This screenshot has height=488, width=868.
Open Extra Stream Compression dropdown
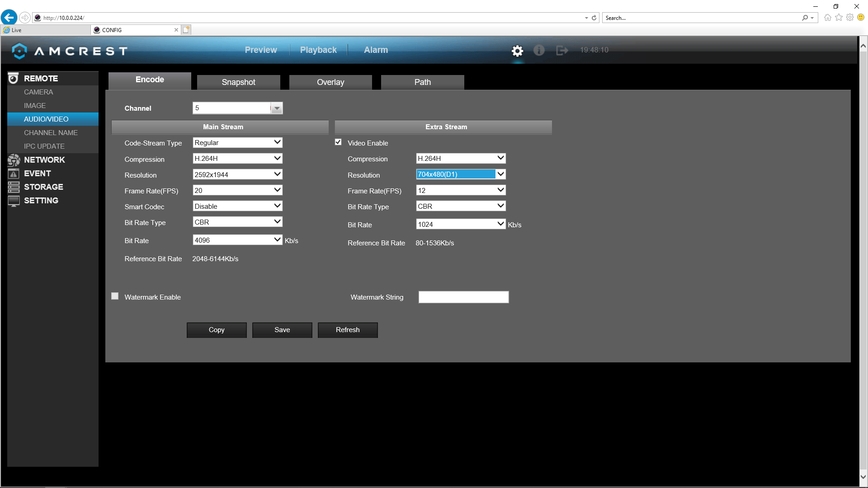click(x=461, y=159)
